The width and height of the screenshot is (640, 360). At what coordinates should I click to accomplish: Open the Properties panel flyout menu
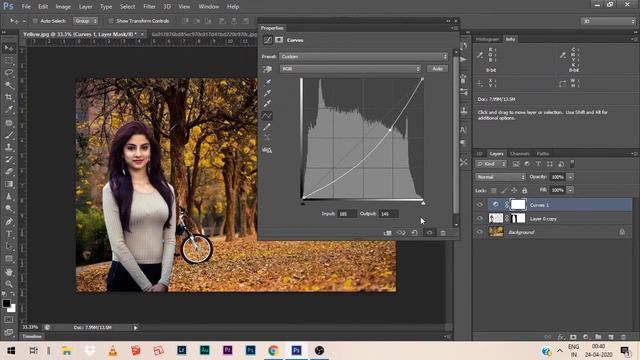(455, 28)
